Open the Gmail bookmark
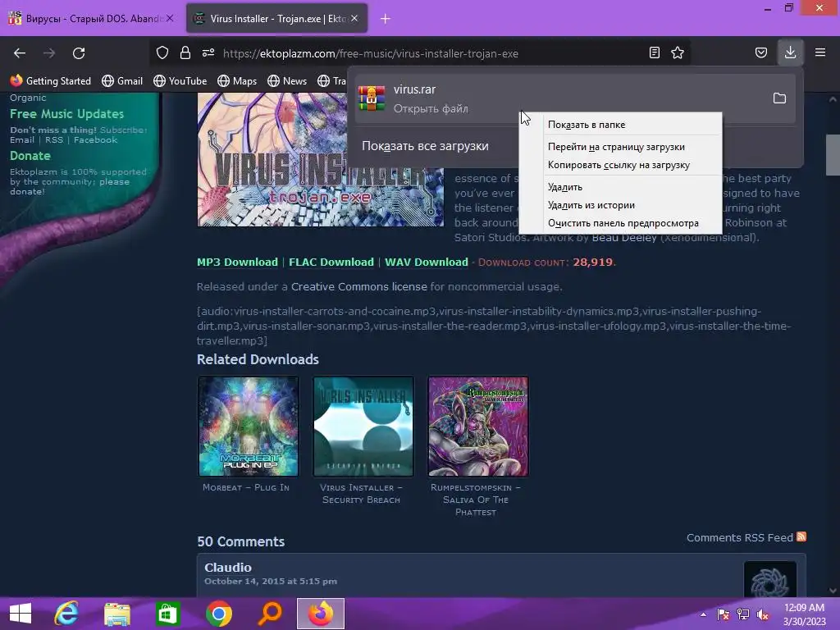840x630 pixels. coord(122,81)
